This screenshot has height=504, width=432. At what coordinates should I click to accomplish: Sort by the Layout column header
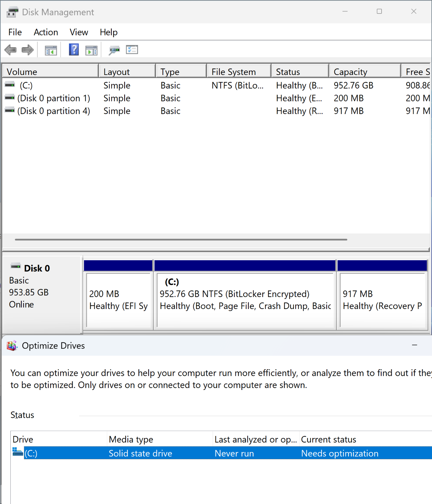(x=127, y=72)
